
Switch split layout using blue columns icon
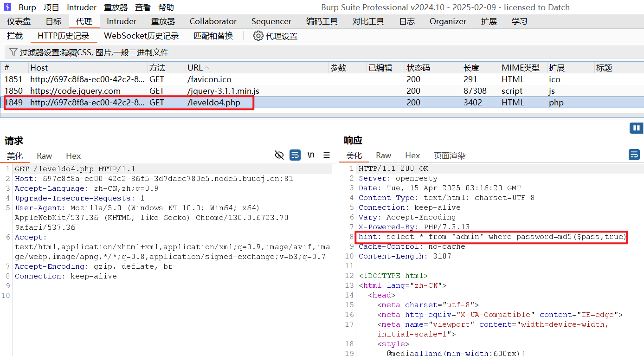pyautogui.click(x=636, y=128)
